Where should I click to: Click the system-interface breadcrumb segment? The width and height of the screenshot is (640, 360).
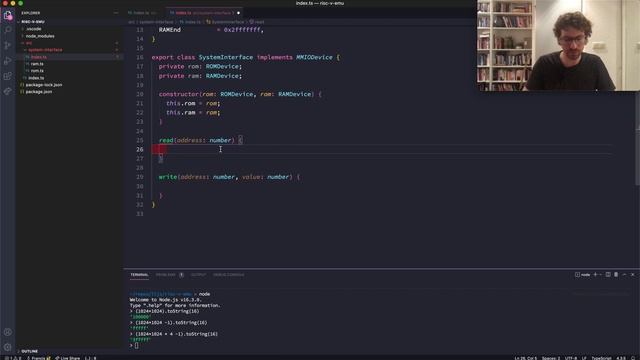[157, 22]
